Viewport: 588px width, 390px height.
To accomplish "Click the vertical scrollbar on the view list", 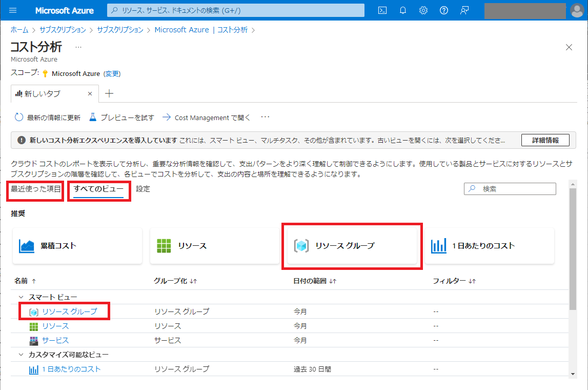I will 573,246.
